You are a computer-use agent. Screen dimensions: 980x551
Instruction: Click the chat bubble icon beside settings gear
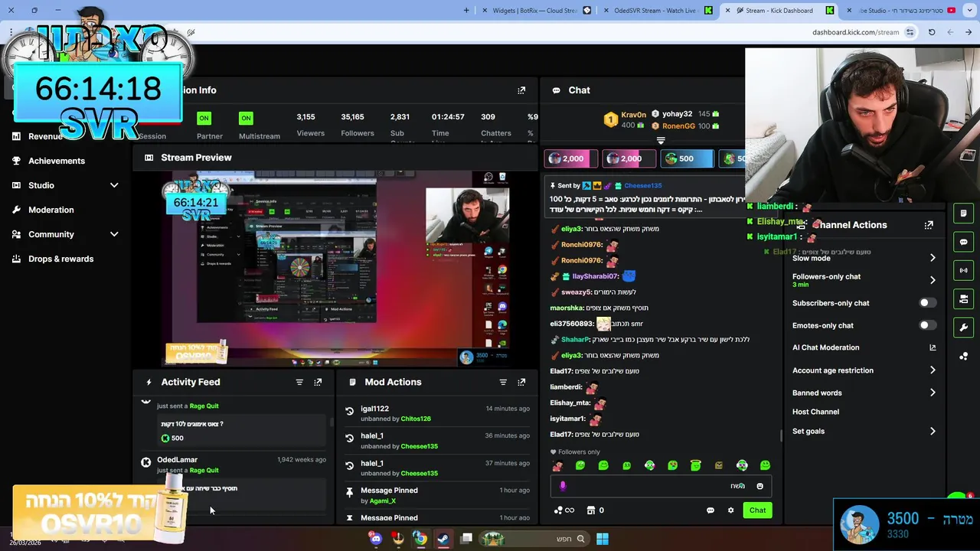(x=710, y=510)
